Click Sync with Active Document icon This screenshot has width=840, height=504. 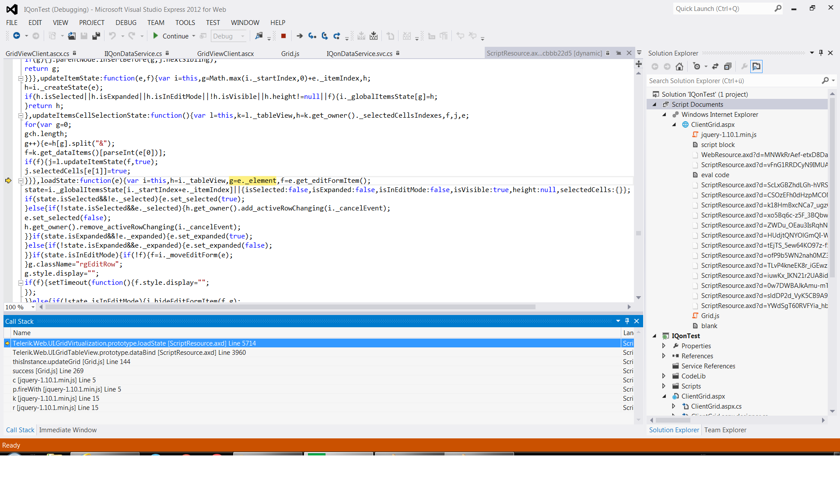coord(715,66)
